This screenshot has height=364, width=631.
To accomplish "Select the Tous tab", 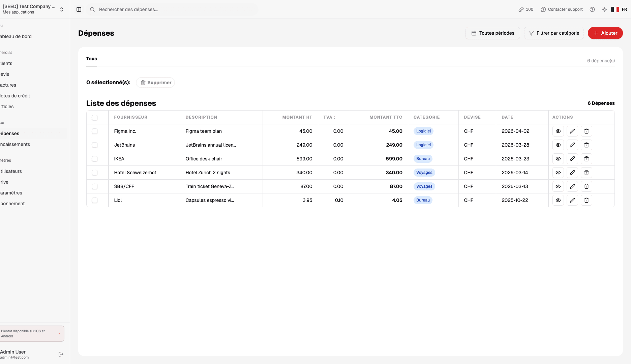I will pyautogui.click(x=92, y=59).
